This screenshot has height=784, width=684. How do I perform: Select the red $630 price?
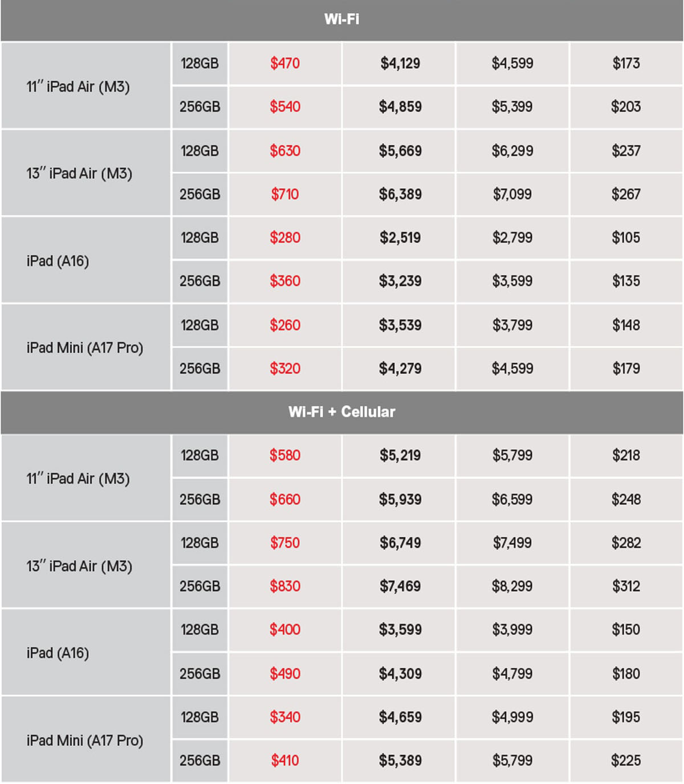click(x=285, y=151)
